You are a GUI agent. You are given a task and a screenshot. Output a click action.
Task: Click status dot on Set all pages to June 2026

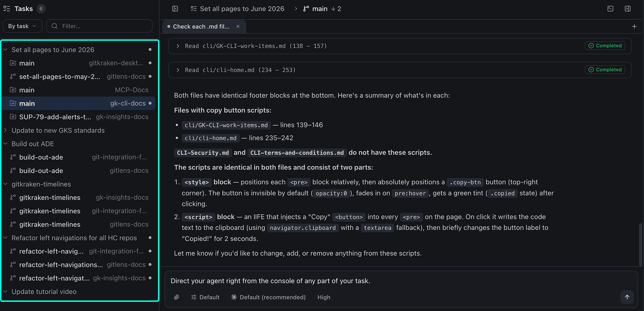(150, 49)
